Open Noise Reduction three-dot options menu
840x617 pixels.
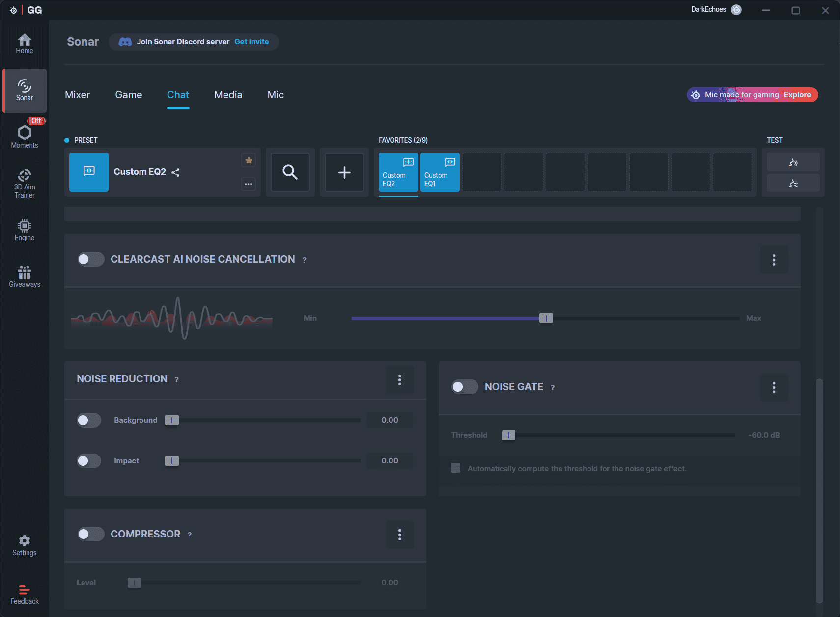399,379
